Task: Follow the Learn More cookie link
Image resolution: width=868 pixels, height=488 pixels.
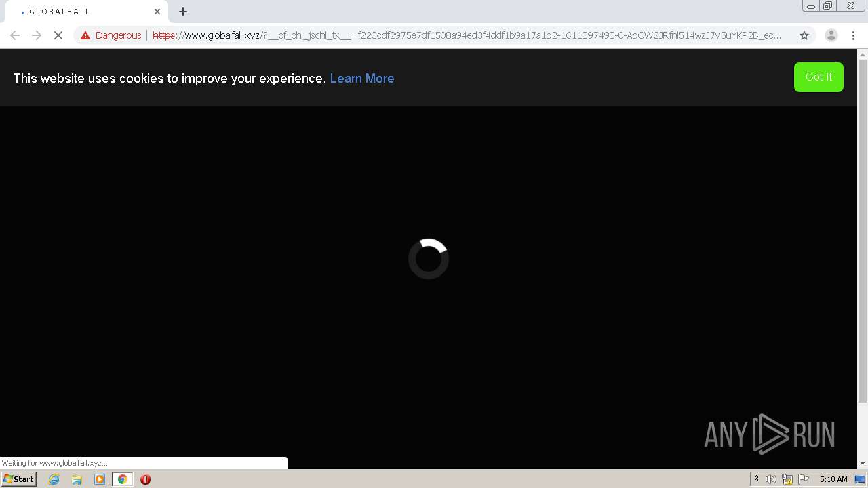Action: [x=362, y=78]
